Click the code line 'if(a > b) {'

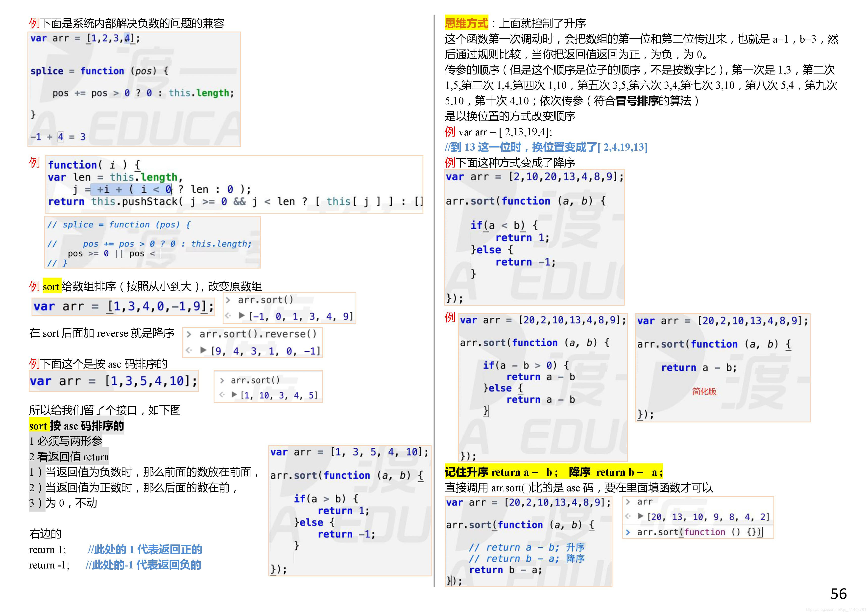[326, 499]
